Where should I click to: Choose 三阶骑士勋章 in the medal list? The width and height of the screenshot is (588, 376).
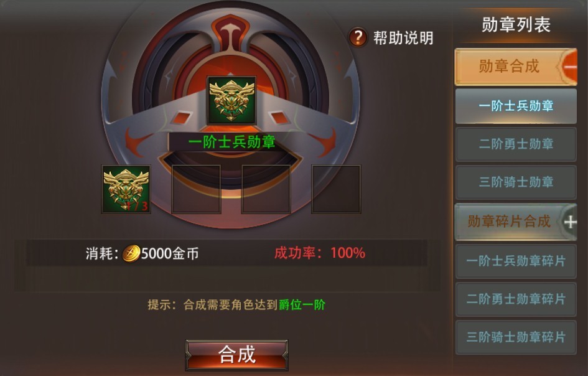click(x=516, y=182)
